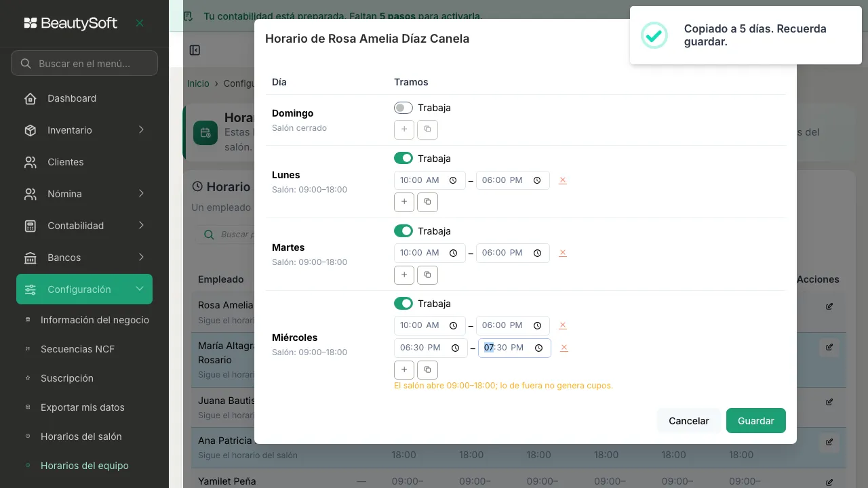This screenshot has width=868, height=488.
Task: Add a time slot for Domingo
Action: pos(404,129)
